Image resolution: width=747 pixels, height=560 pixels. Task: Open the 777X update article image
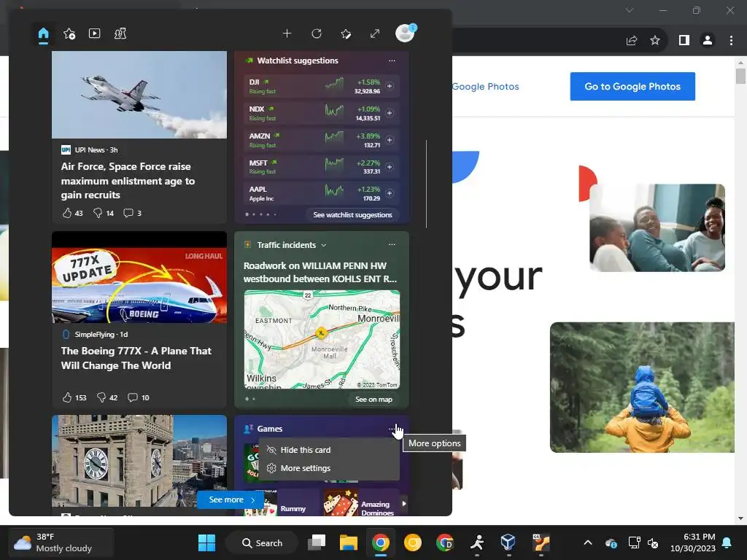point(139,278)
